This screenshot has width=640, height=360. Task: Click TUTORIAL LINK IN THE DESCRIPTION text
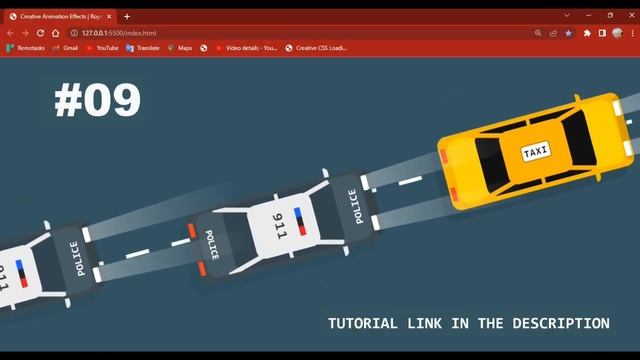[x=469, y=323]
